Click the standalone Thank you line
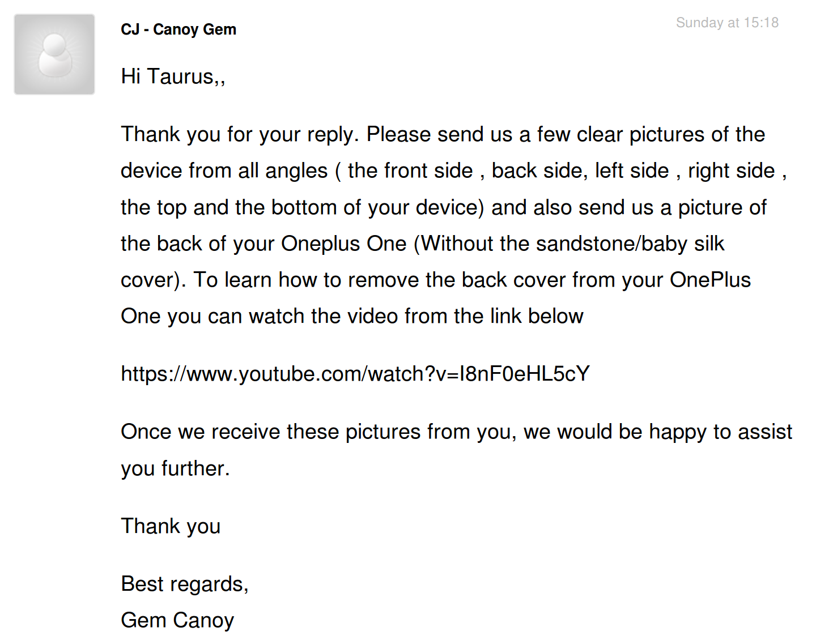833x644 pixels. 171,527
